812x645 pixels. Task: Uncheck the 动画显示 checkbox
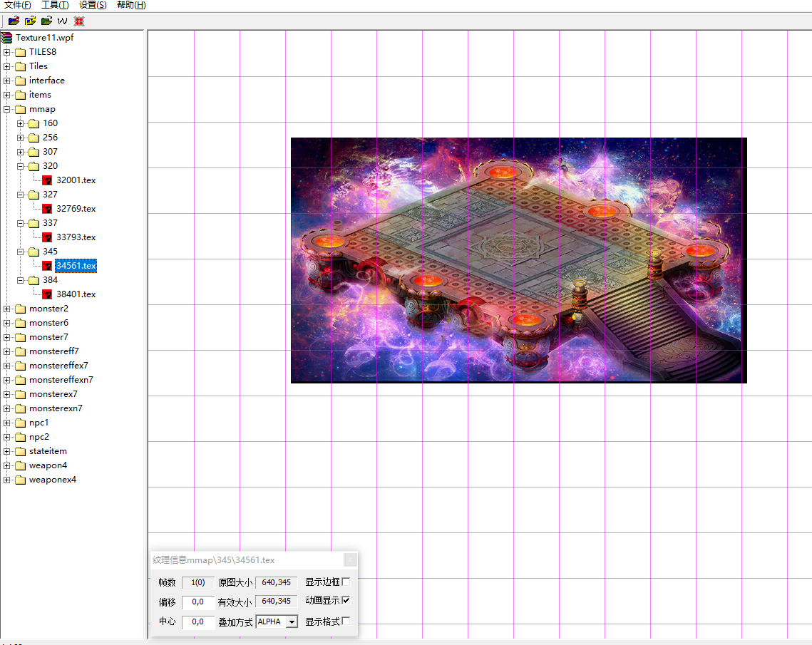346,601
